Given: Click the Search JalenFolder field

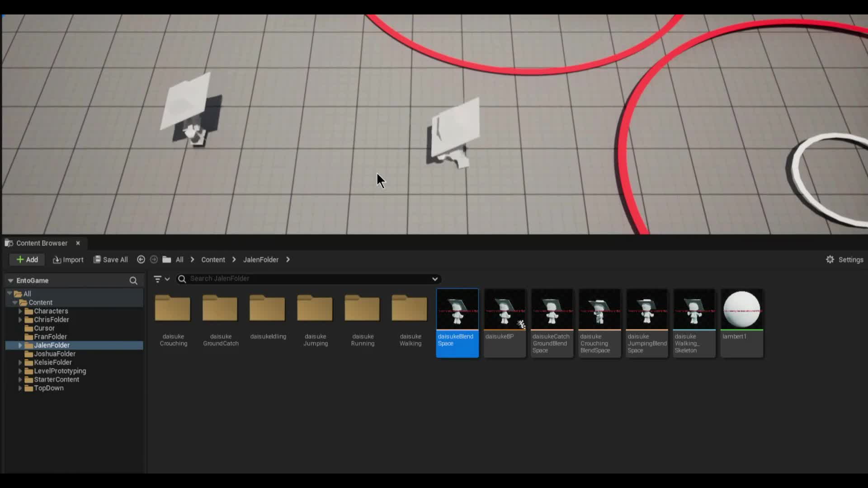Looking at the screenshot, I should [309, 279].
